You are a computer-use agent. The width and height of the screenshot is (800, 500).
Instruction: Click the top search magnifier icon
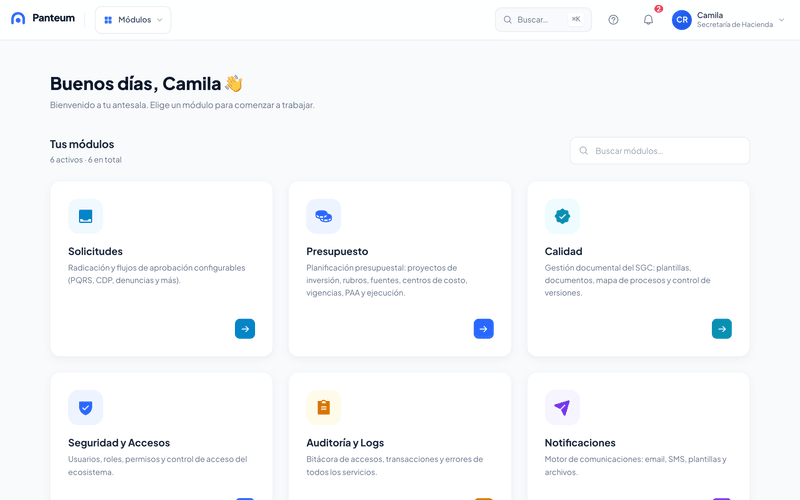click(x=508, y=19)
